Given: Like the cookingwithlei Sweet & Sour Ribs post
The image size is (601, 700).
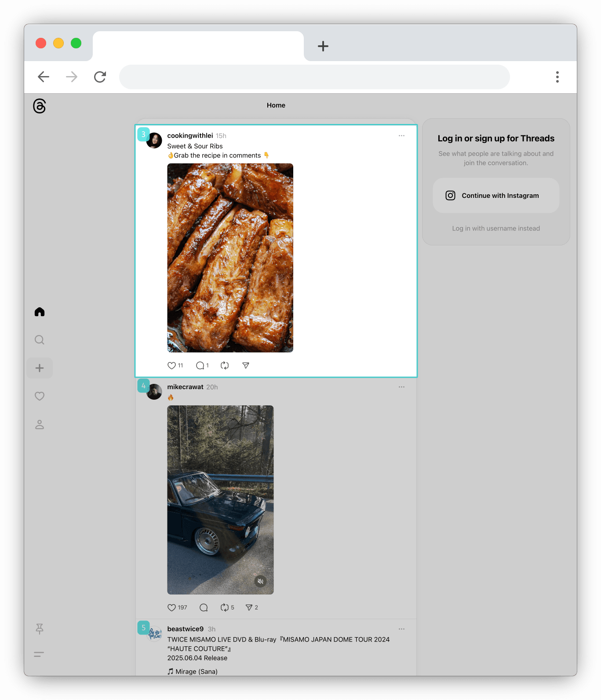Looking at the screenshot, I should click(x=172, y=365).
